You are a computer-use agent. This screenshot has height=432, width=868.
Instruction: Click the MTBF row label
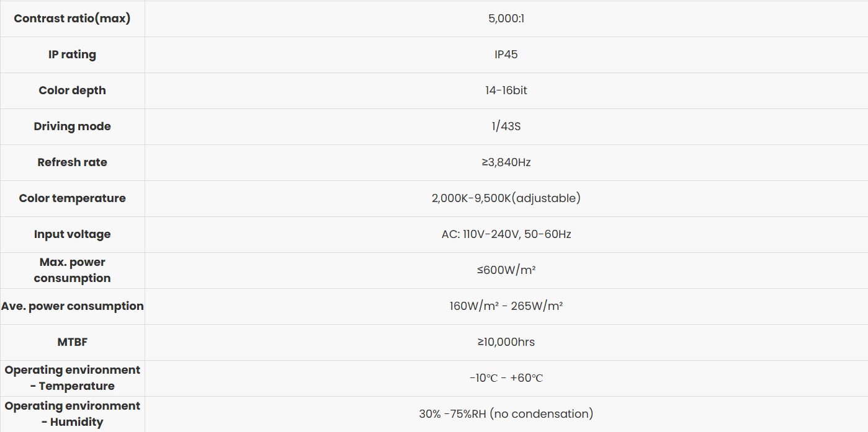pyautogui.click(x=72, y=342)
